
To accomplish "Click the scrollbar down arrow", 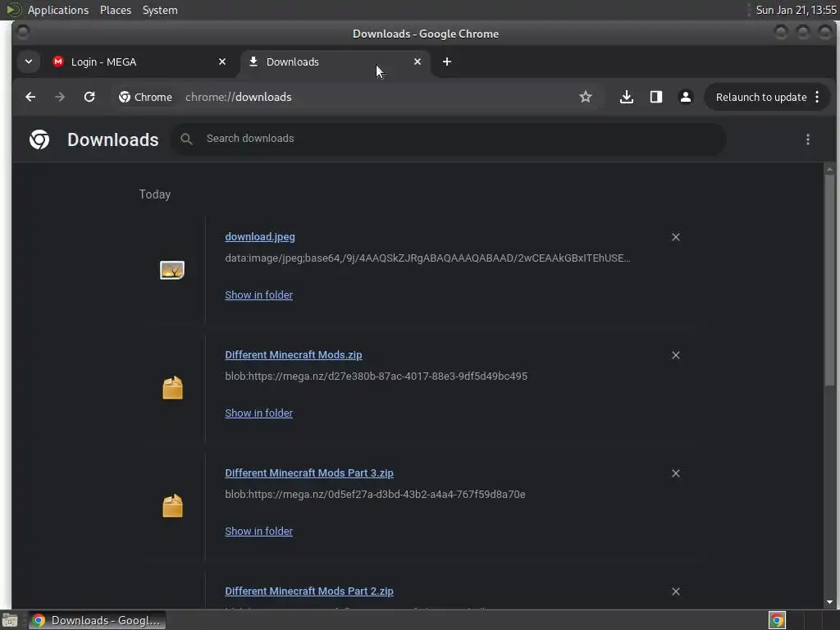I will (x=829, y=602).
